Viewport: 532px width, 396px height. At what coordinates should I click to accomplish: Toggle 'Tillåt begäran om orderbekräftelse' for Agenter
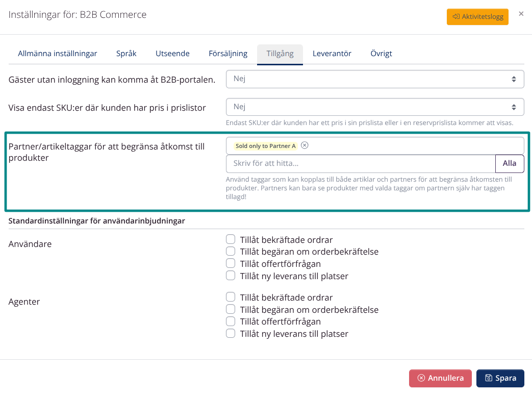[x=231, y=309]
